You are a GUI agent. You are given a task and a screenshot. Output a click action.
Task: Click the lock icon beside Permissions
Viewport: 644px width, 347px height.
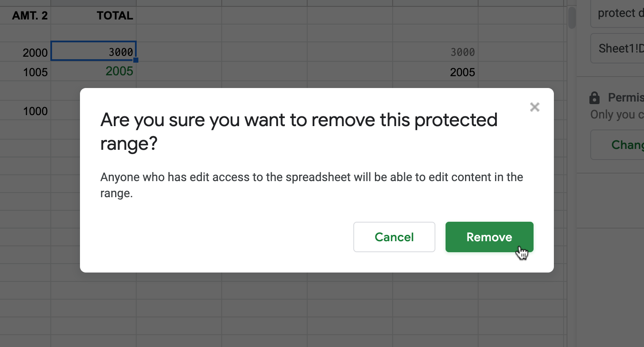click(594, 98)
